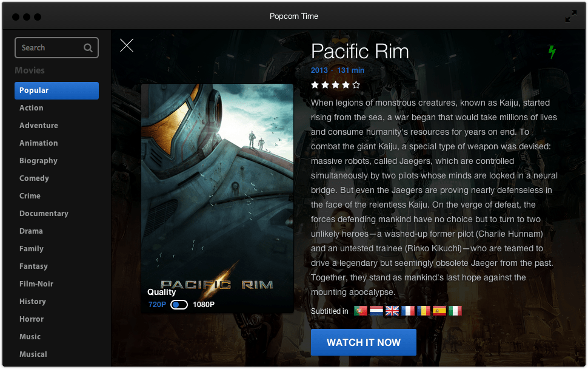Open the Popular movies category

click(x=56, y=90)
